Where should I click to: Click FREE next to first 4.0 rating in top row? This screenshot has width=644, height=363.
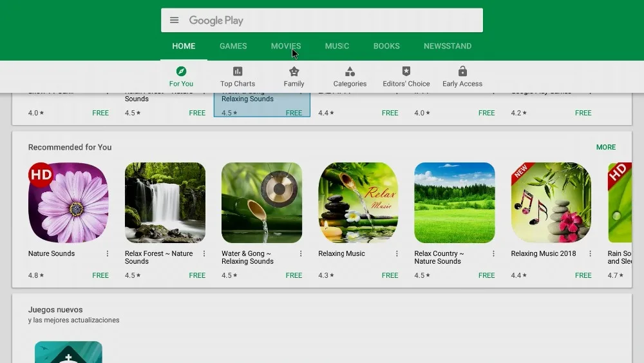[100, 113]
